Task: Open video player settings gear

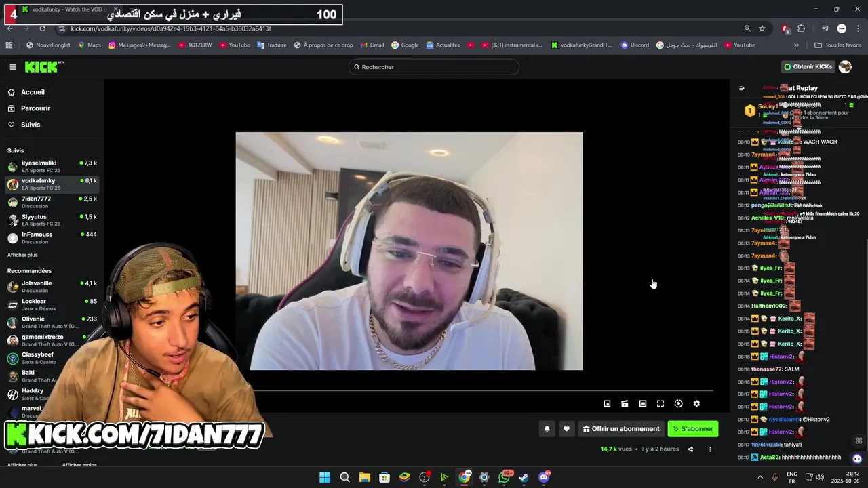Action: coord(696,403)
